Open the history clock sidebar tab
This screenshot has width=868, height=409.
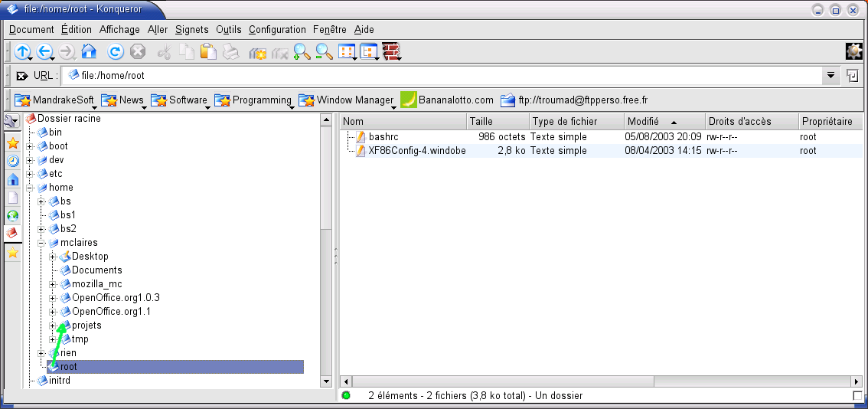point(13,161)
